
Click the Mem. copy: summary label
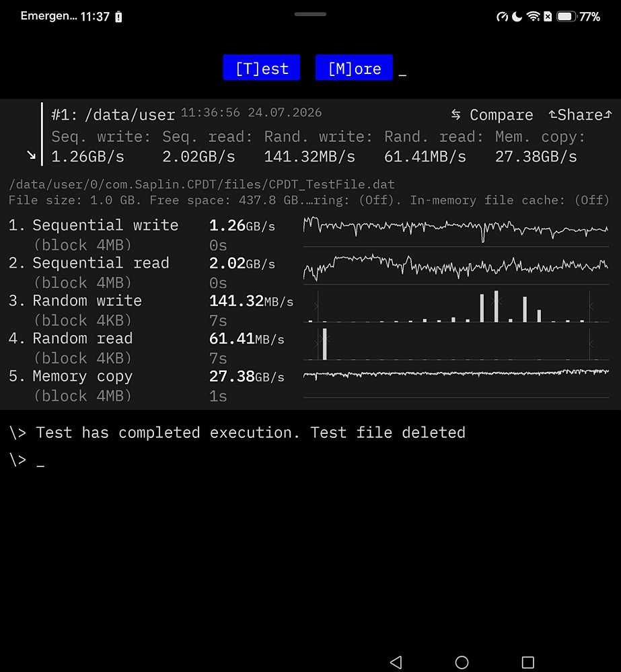pyautogui.click(x=540, y=137)
